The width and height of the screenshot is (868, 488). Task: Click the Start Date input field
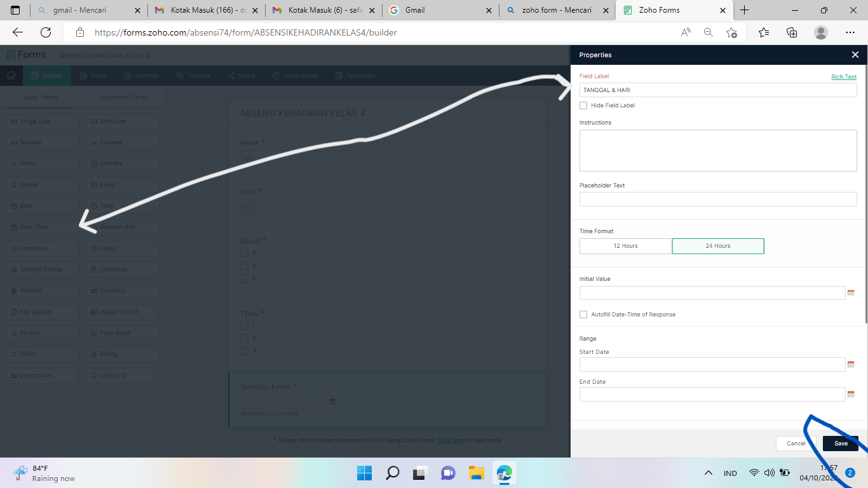point(712,364)
